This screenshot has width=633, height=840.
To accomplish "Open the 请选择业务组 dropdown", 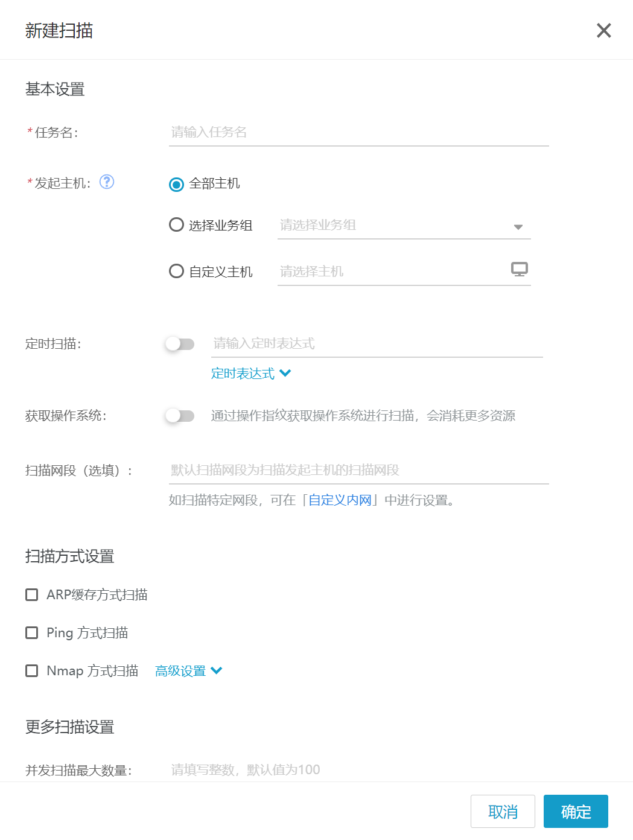I will pyautogui.click(x=404, y=226).
